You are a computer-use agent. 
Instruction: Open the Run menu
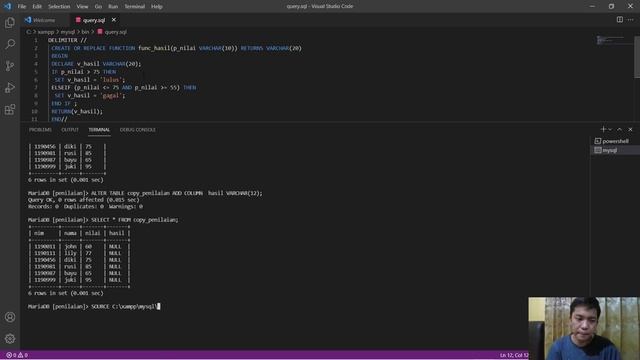pyautogui.click(x=113, y=6)
